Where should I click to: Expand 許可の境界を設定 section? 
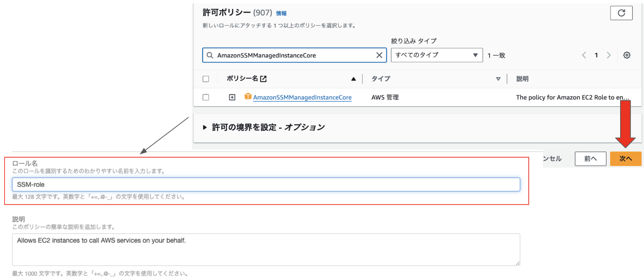(205, 127)
